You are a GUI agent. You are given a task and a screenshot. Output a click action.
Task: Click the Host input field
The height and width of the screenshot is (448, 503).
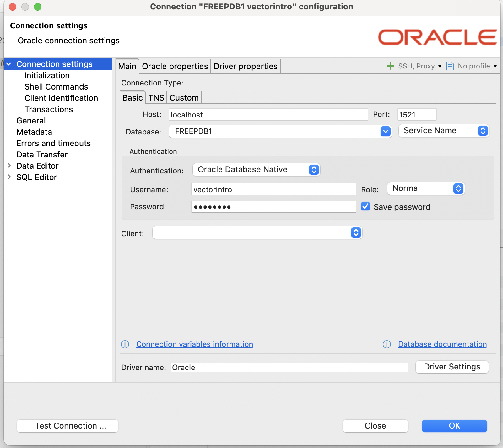click(x=268, y=115)
